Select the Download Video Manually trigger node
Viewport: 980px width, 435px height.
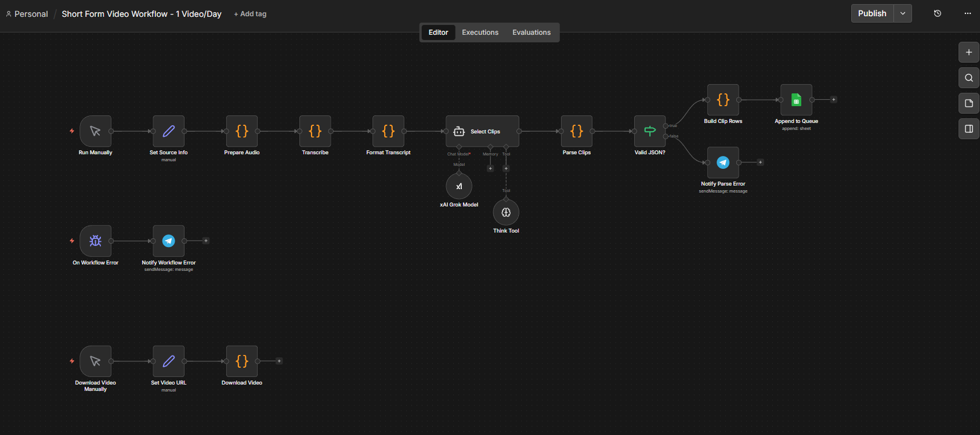[95, 361]
